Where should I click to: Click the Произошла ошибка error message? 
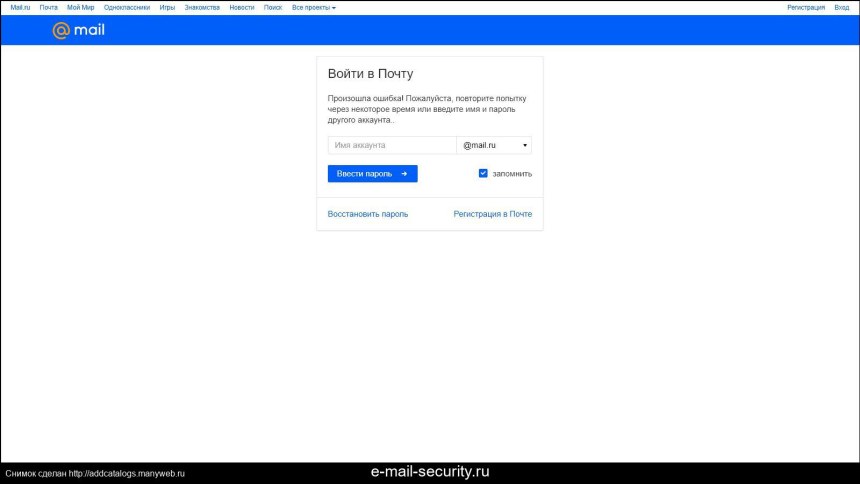(x=427, y=109)
